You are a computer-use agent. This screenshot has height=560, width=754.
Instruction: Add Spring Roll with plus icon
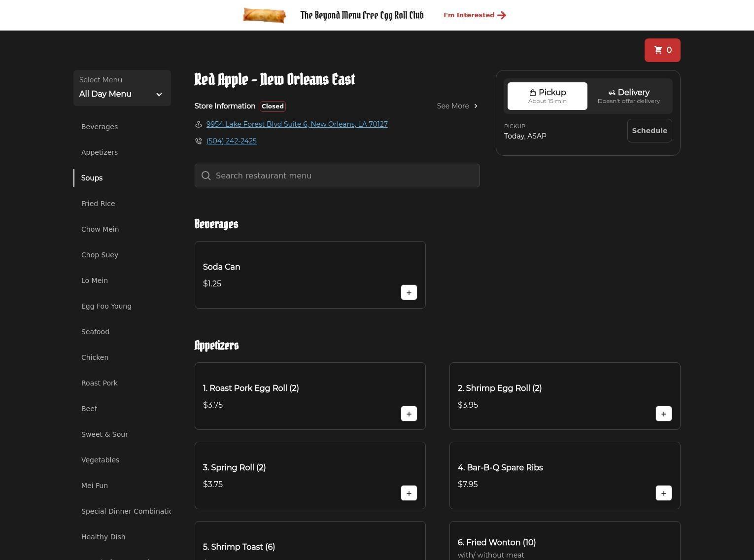click(x=409, y=493)
